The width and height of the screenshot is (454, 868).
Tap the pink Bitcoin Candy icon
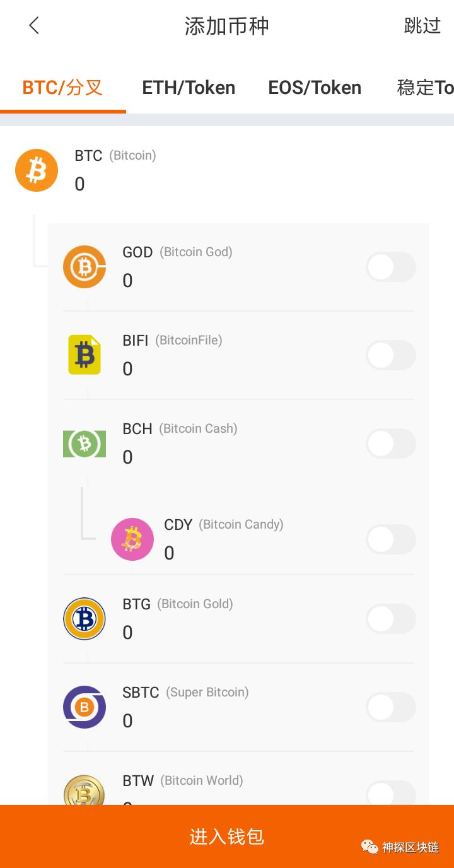click(x=132, y=539)
